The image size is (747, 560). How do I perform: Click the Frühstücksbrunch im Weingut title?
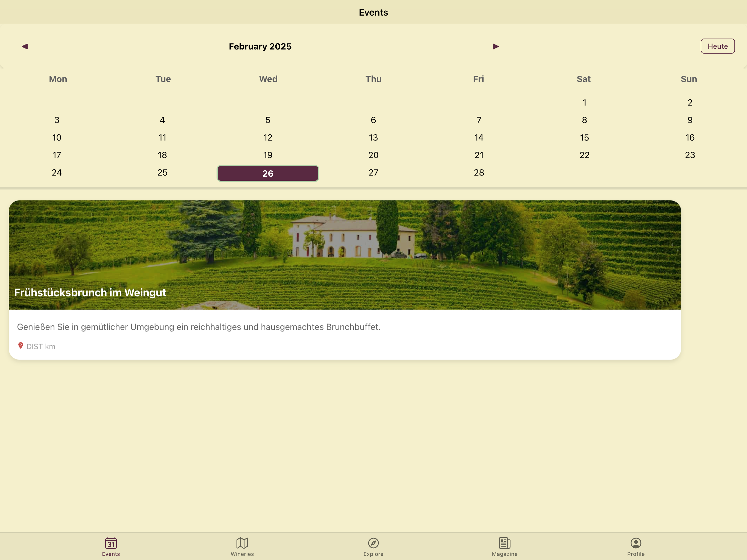coord(90,293)
